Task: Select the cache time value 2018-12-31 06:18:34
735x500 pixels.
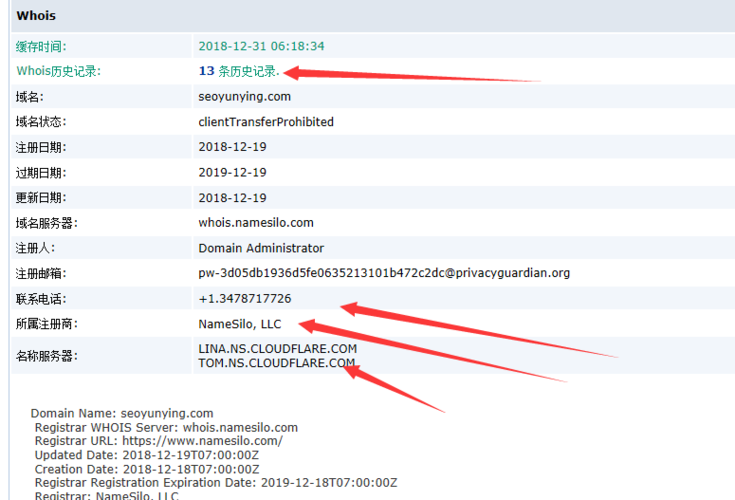Action: pos(261,46)
